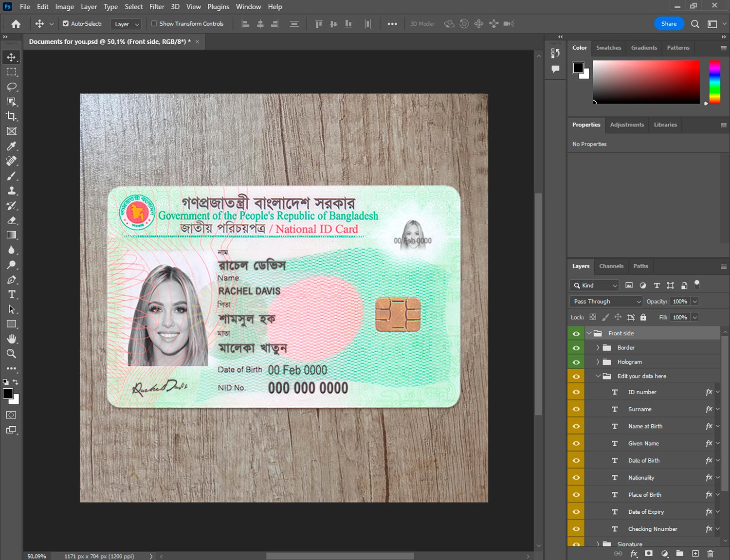
Task: Open the Filter menu
Action: point(157,7)
